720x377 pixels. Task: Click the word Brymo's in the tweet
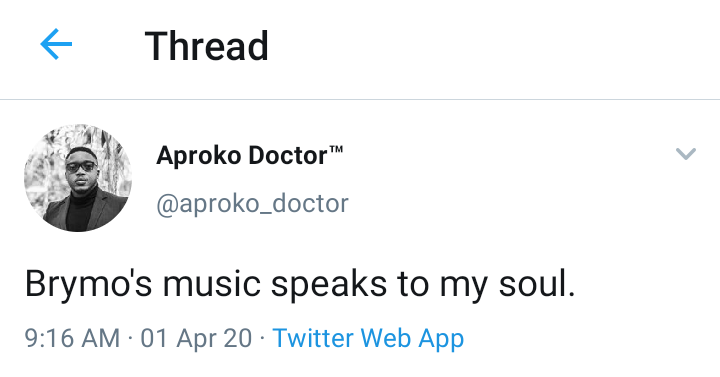[x=88, y=285]
